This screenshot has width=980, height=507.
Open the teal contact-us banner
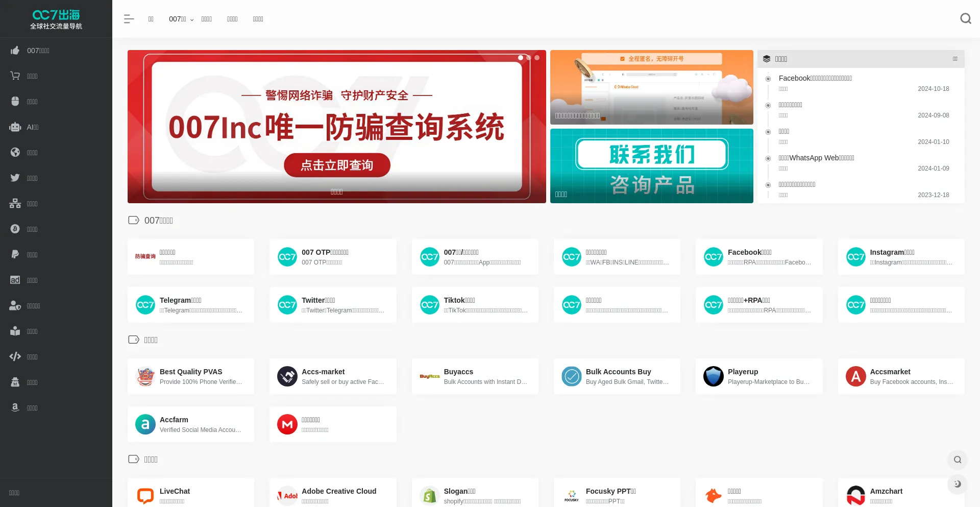[x=652, y=166]
